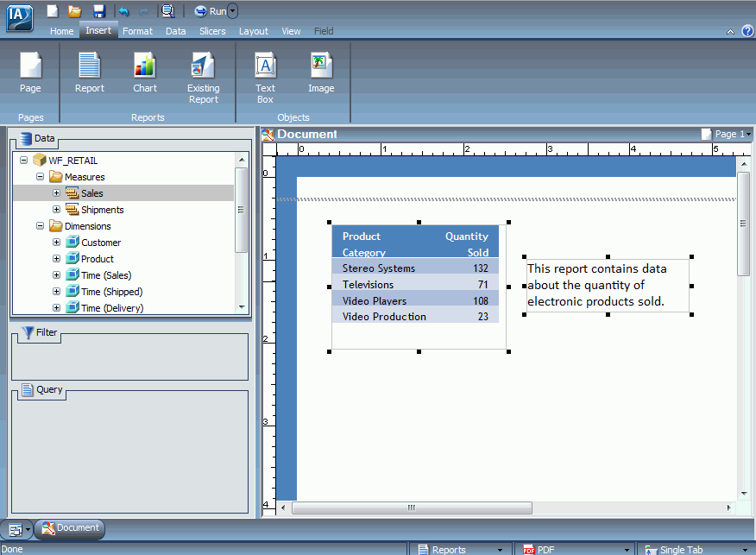This screenshot has height=555, width=756.
Task: Click the Filter funnel icon
Action: click(x=28, y=332)
